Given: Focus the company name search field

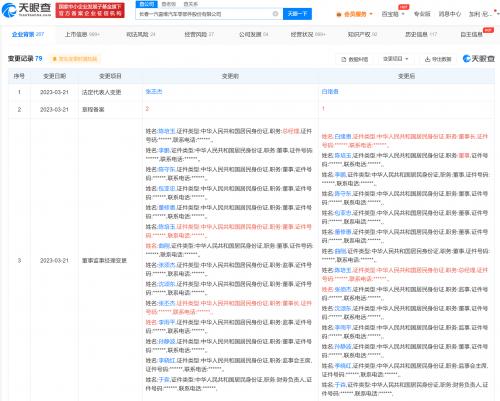Looking at the screenshot, I should (x=204, y=14).
